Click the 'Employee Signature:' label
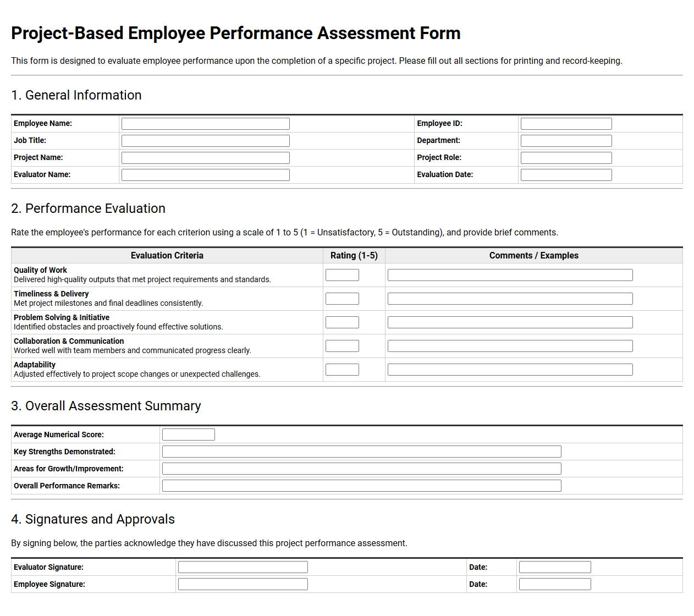This screenshot has height=616, width=694. (x=49, y=584)
